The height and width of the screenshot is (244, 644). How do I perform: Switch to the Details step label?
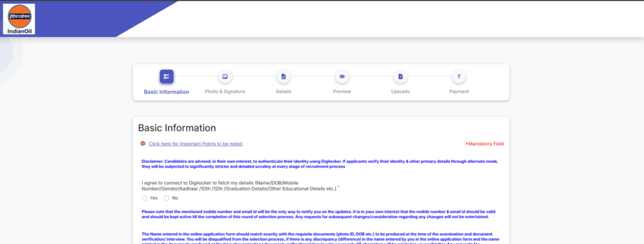[x=284, y=92]
